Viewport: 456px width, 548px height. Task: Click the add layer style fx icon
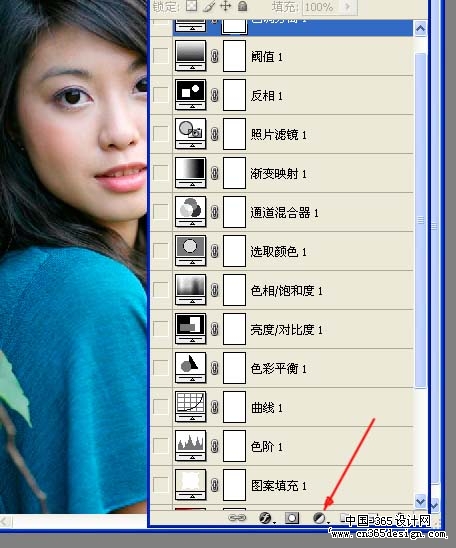pyautogui.click(x=265, y=518)
